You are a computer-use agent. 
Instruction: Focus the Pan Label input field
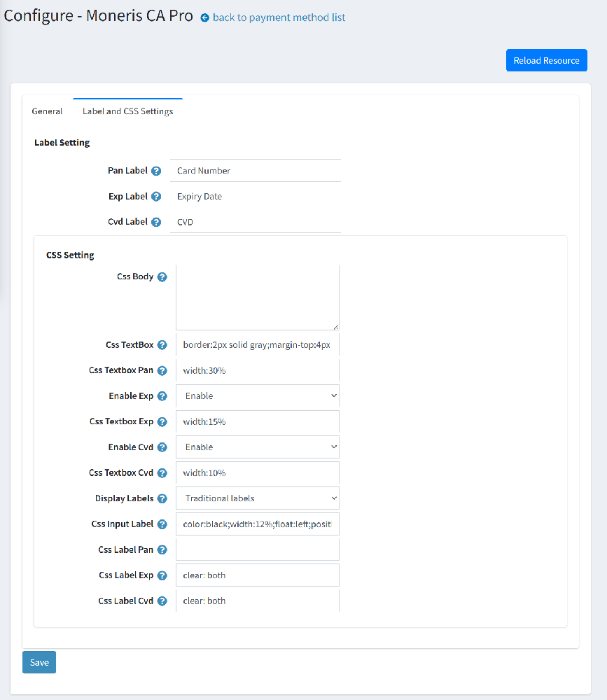[255, 171]
